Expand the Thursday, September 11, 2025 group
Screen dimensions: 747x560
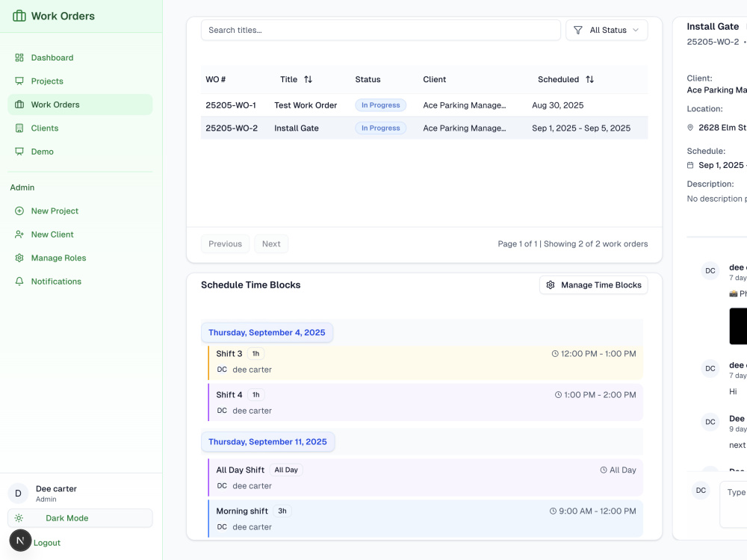pyautogui.click(x=267, y=442)
